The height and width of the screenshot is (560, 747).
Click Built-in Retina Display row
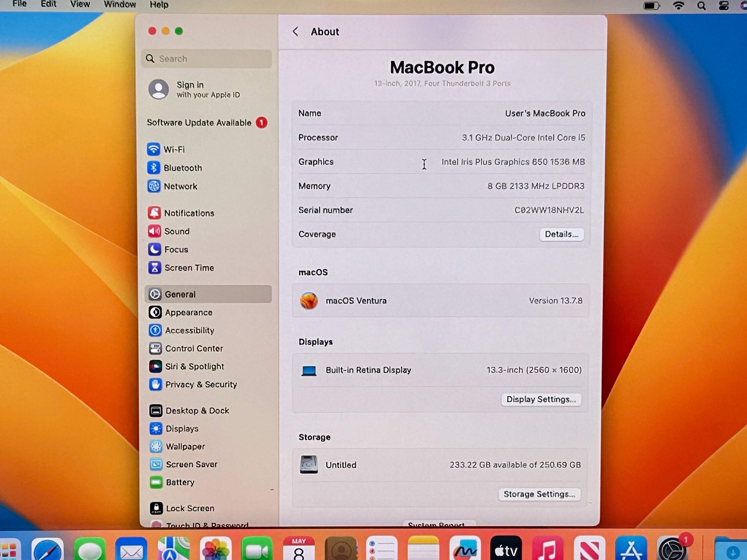[x=441, y=370]
